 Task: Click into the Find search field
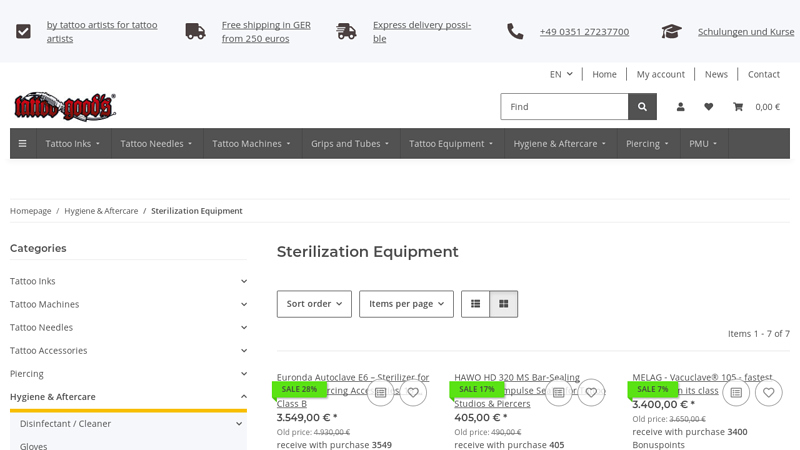564,107
